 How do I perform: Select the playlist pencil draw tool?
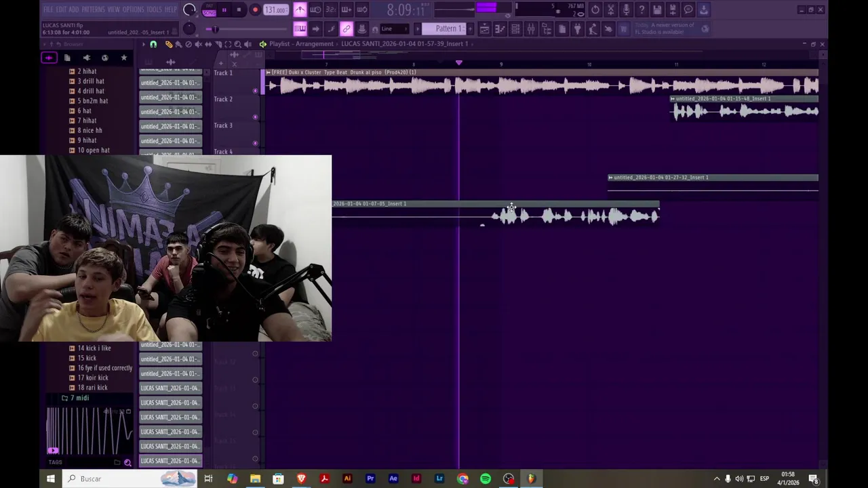(169, 44)
